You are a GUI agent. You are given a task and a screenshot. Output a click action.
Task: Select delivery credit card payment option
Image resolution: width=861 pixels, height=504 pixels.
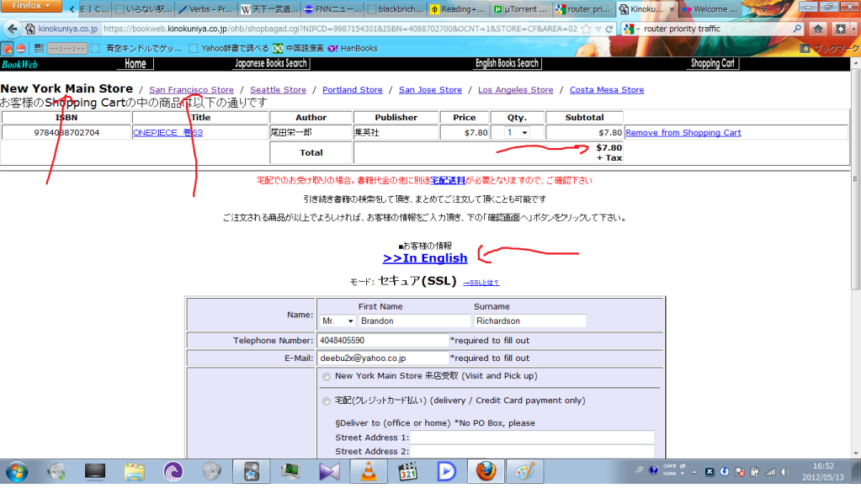(326, 401)
